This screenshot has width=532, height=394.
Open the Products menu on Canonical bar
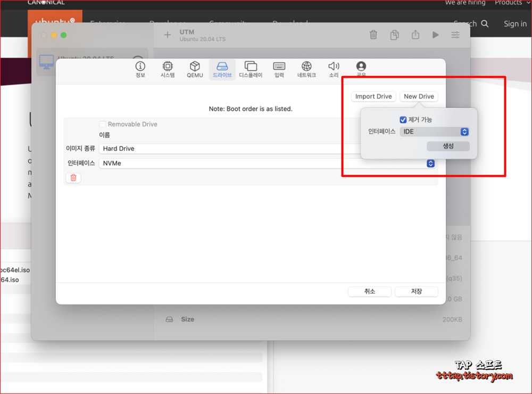tap(512, 3)
